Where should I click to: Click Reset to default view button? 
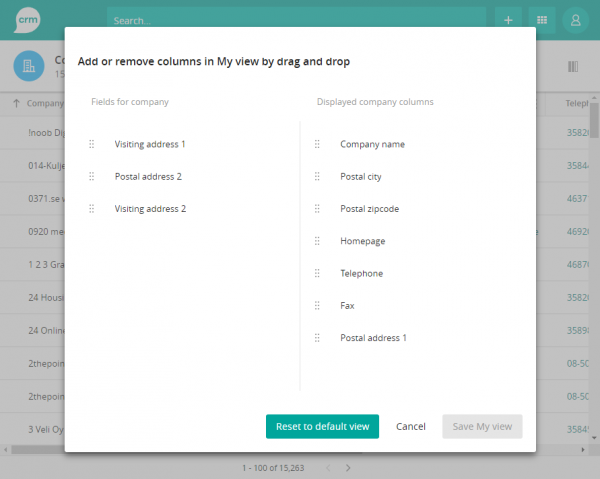click(322, 427)
